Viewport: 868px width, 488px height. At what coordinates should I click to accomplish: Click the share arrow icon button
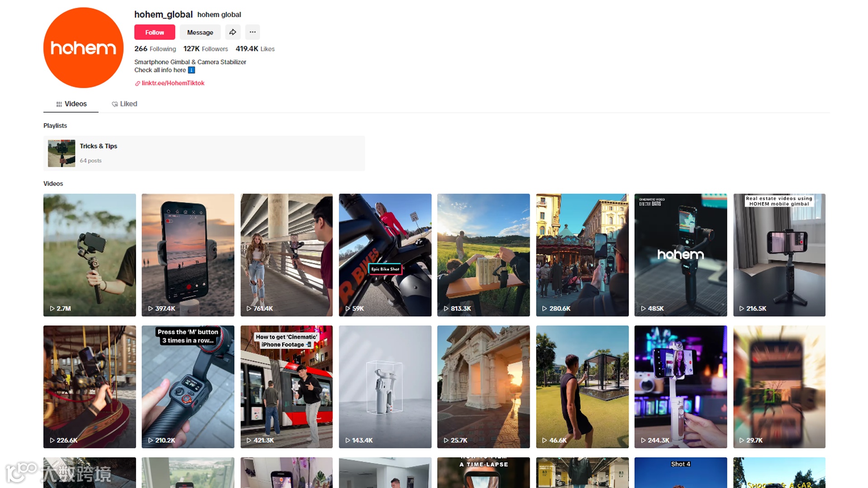click(x=233, y=32)
